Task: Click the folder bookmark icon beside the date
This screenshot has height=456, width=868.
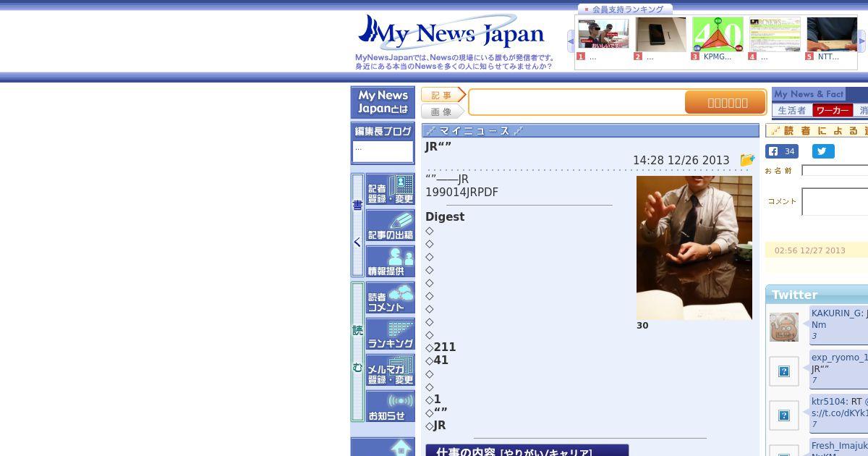Action: [x=747, y=160]
